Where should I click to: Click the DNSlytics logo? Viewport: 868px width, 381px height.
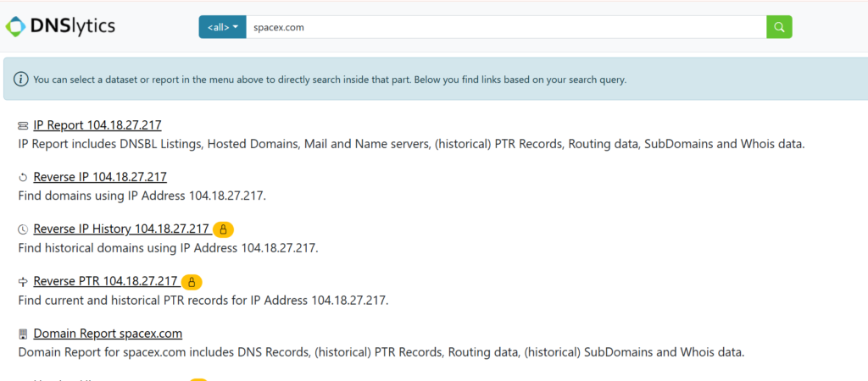click(x=60, y=25)
